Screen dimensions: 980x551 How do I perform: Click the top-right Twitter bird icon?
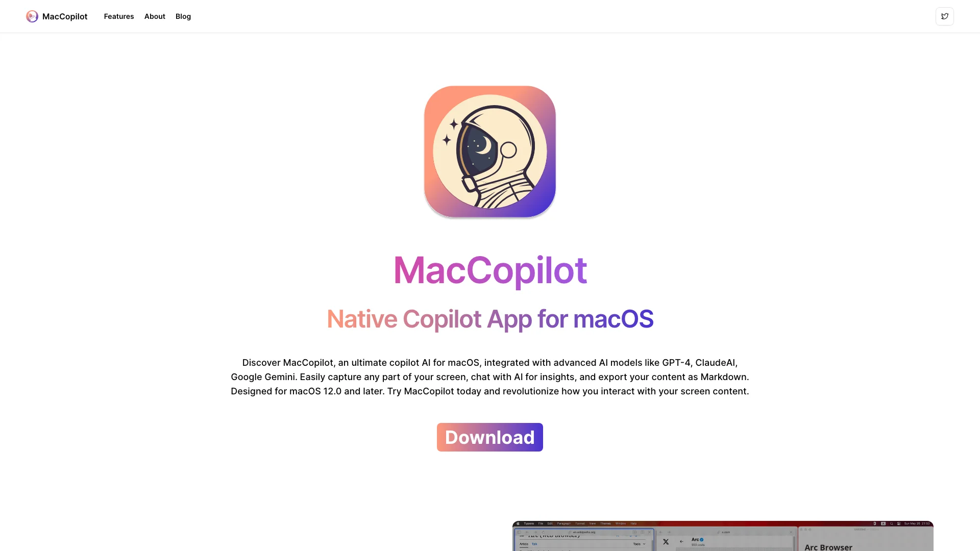[x=945, y=16]
